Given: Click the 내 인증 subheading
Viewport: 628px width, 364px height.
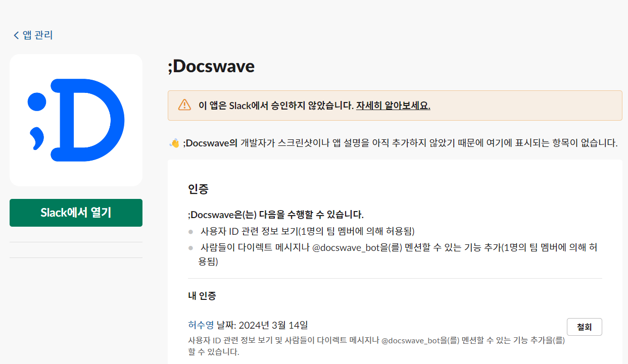Looking at the screenshot, I should coord(202,296).
